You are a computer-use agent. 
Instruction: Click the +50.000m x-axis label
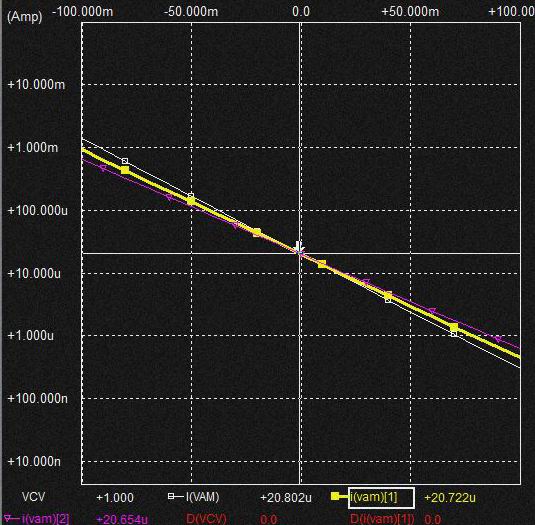(x=410, y=12)
